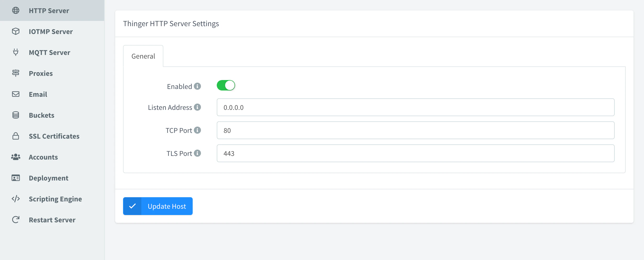Click into the TCP Port field
This screenshot has height=260, width=644.
(415, 130)
